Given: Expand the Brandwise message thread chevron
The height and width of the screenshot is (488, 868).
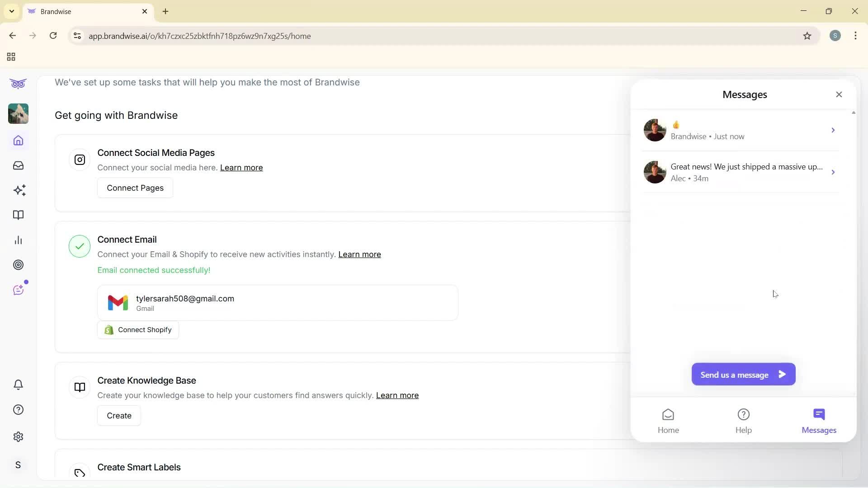Looking at the screenshot, I should (x=833, y=130).
